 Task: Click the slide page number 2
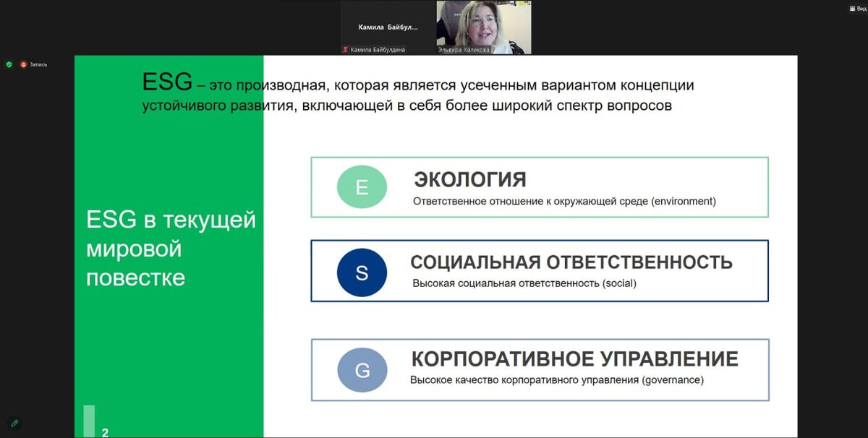[x=106, y=431]
